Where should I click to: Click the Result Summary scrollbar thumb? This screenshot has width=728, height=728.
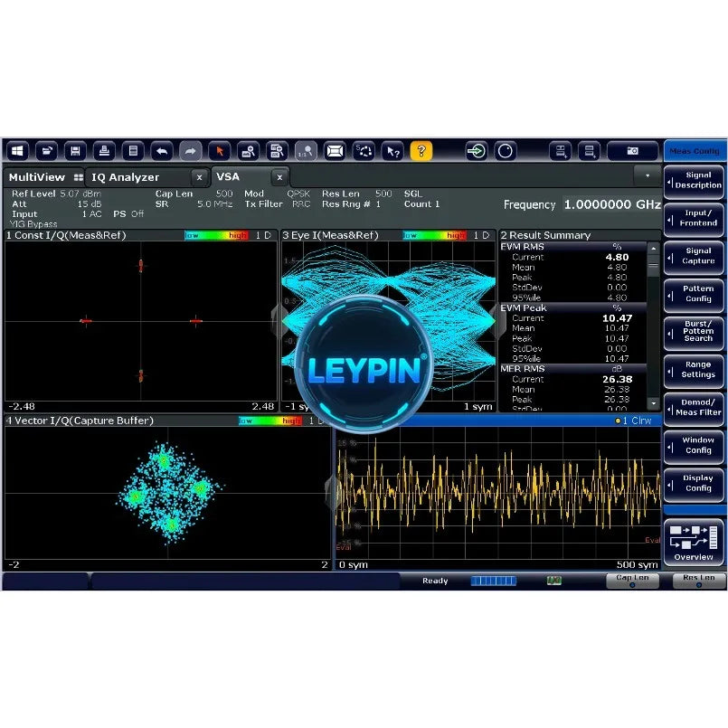click(x=653, y=267)
